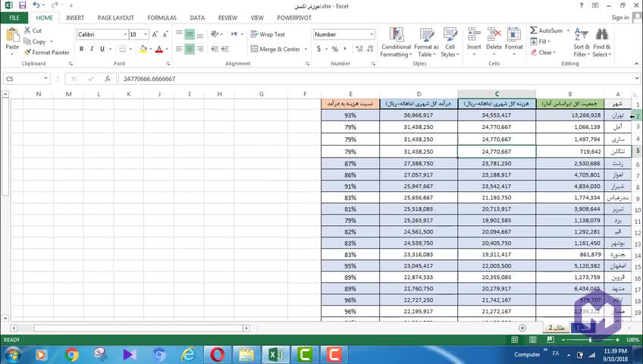Zoom in with plus button
The height and width of the screenshot is (364, 643).
[617, 340]
